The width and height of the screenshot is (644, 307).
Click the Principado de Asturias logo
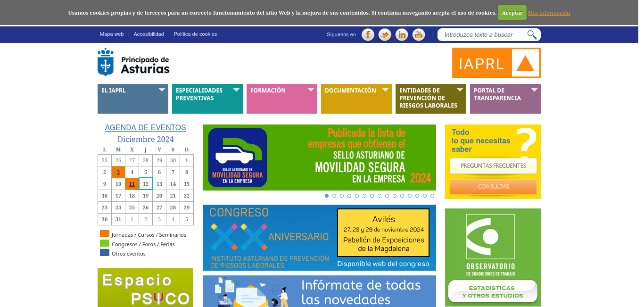click(x=133, y=62)
